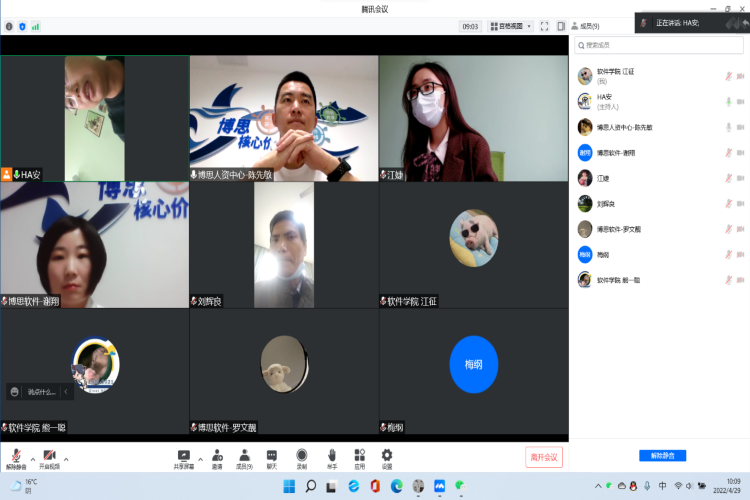Image resolution: width=750 pixels, height=500 pixels.
Task: Click sheep avatar in 博思软件-罗文靓 tile
Action: (284, 364)
